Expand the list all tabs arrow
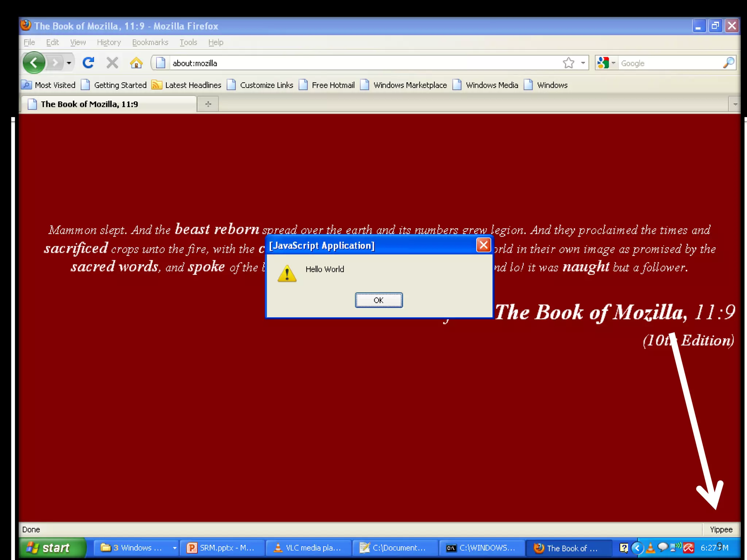The height and width of the screenshot is (560, 747). point(735,104)
